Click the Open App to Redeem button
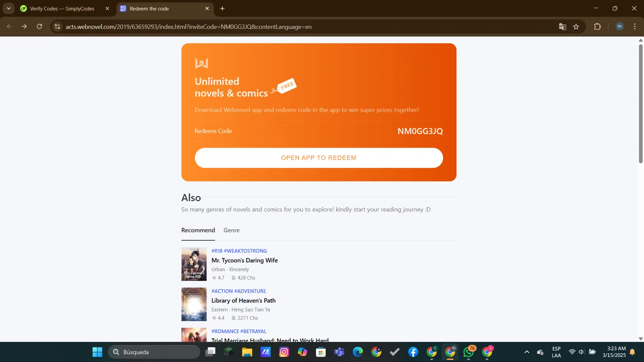This screenshot has height=362, width=644. point(319,158)
